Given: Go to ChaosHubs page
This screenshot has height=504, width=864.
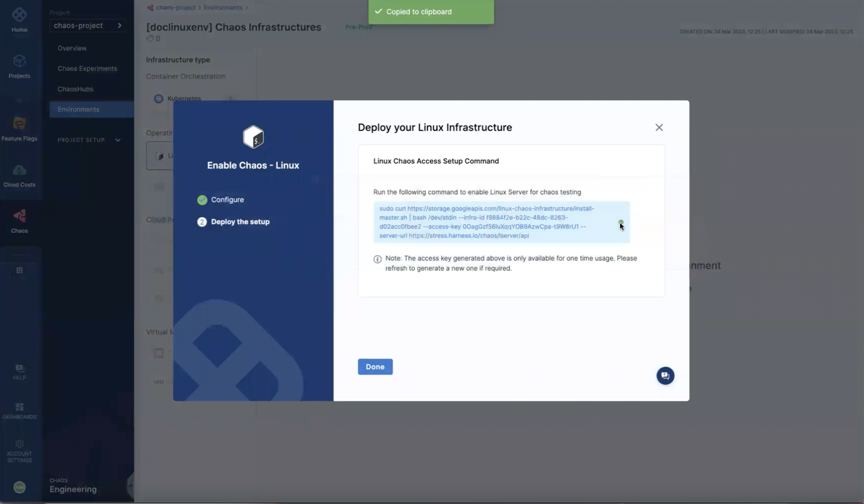Looking at the screenshot, I should click(75, 89).
